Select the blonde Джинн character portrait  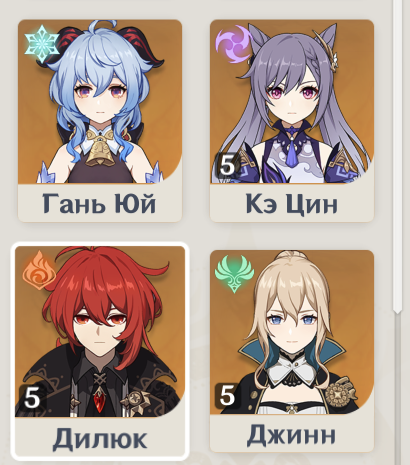point(292,332)
